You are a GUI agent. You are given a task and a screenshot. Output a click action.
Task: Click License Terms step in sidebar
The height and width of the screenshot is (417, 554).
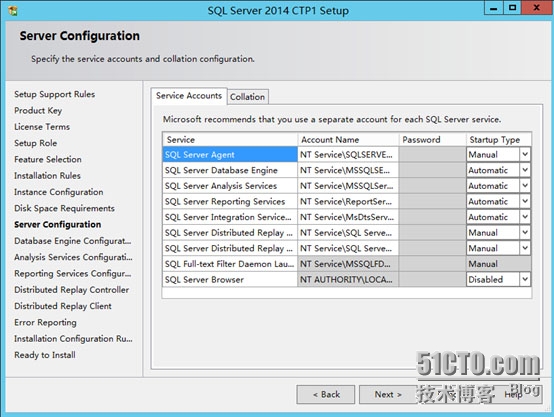(42, 127)
